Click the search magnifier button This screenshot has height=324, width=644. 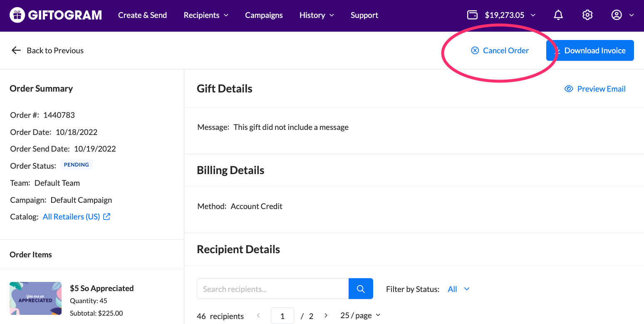(361, 289)
